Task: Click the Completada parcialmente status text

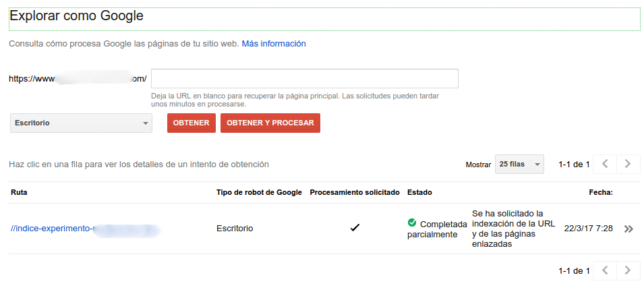Action: point(438,229)
